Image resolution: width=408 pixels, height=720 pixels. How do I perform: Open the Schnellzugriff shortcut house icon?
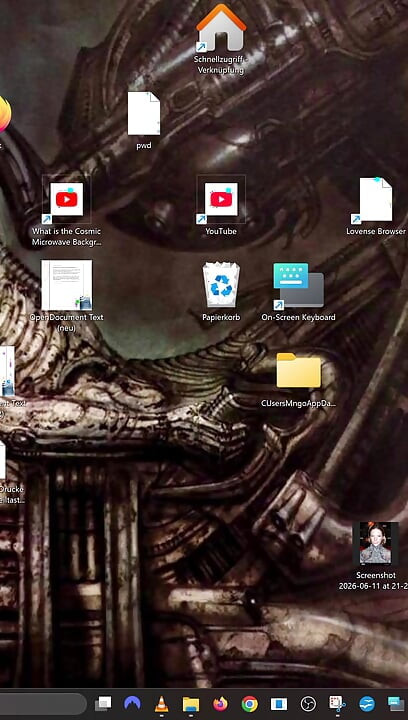pyautogui.click(x=221, y=28)
